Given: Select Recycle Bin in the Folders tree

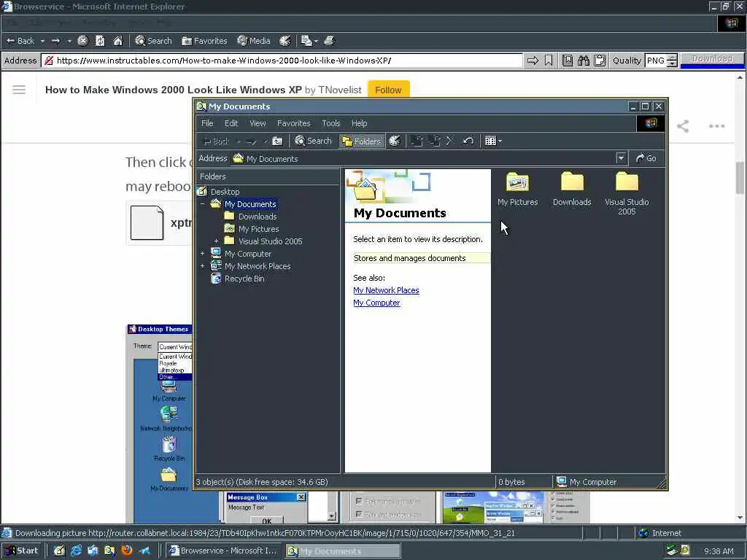Looking at the screenshot, I should (244, 279).
